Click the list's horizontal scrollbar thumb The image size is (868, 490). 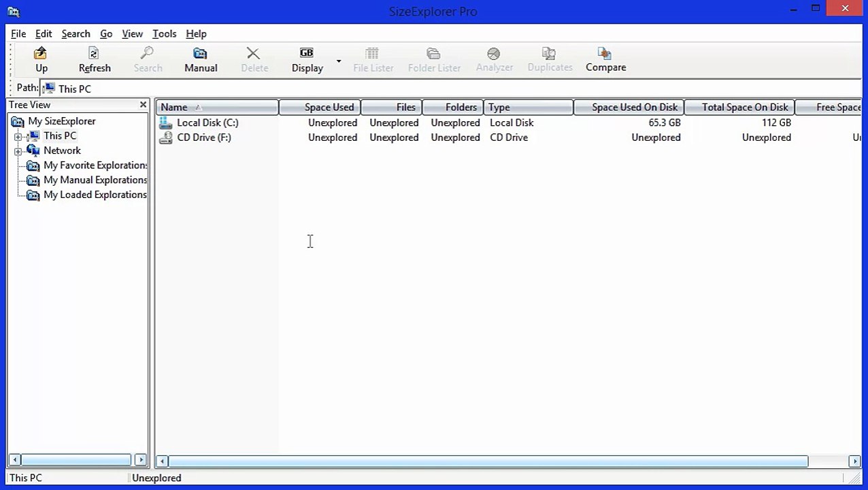488,461
